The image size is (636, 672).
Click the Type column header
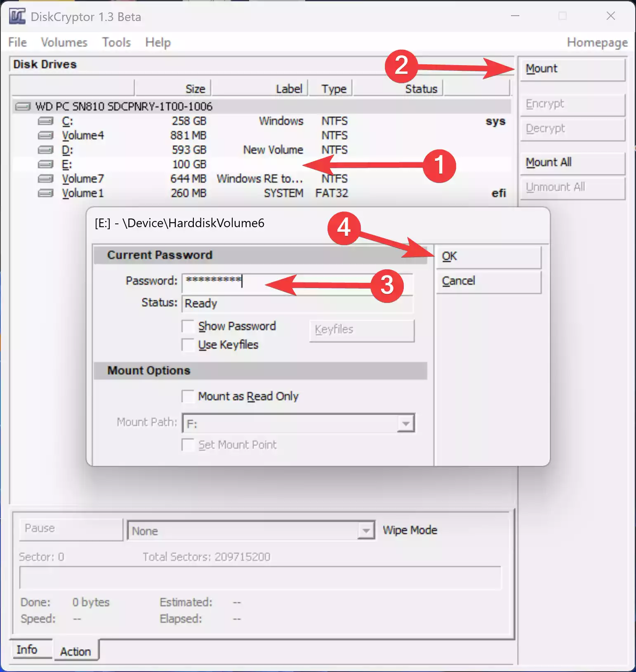point(330,89)
